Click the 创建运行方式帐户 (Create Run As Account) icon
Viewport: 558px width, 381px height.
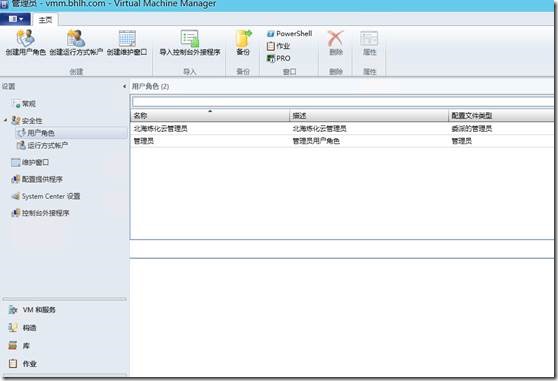click(x=76, y=38)
